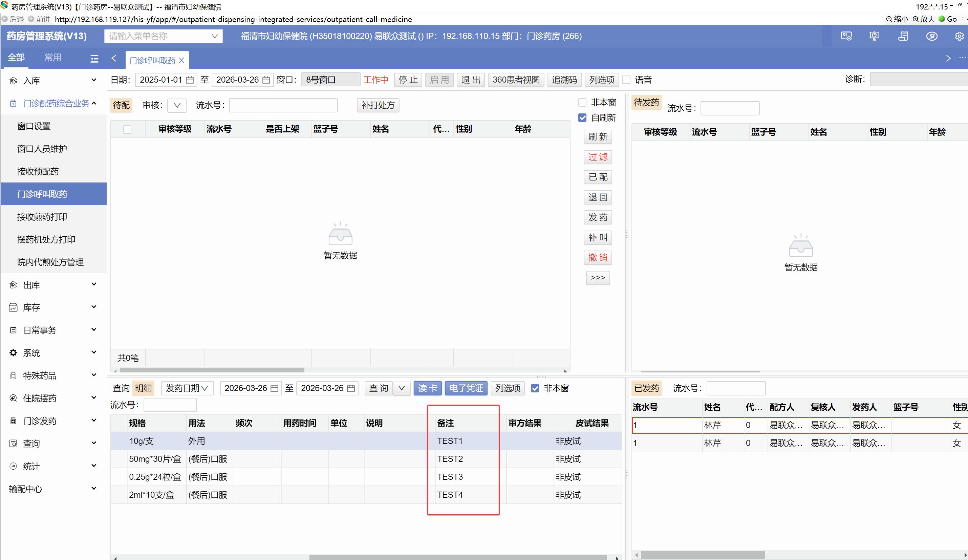Expand the 发药日期 dropdown
968x560 pixels.
(x=187, y=388)
